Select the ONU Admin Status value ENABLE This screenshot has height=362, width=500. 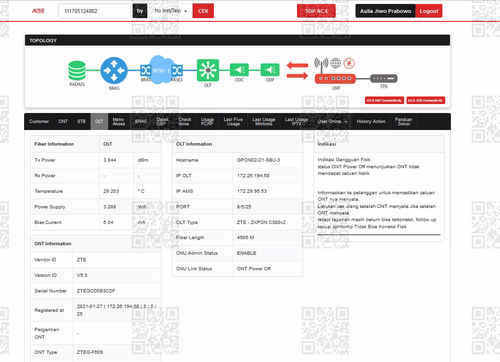(247, 253)
